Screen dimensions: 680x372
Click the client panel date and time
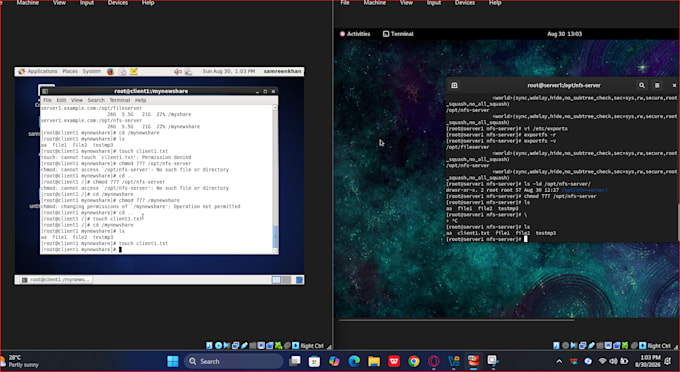tap(229, 71)
